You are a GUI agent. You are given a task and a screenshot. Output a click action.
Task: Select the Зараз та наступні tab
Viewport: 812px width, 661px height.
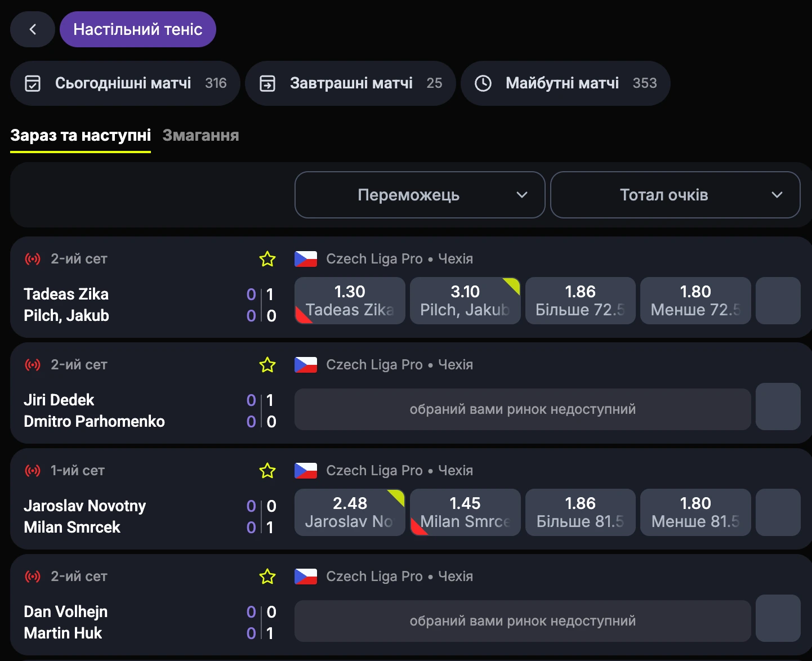click(81, 135)
